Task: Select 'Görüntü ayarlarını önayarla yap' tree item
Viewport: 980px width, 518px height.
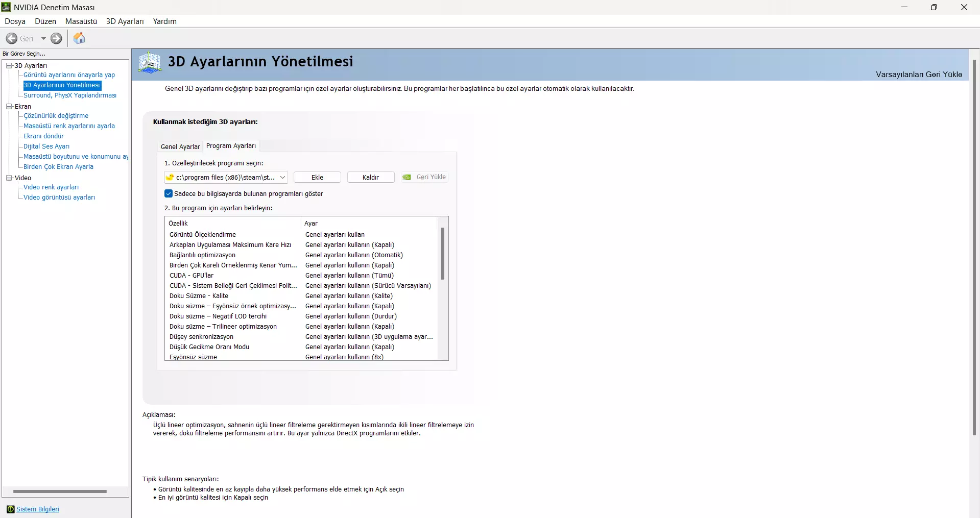Action: click(69, 75)
